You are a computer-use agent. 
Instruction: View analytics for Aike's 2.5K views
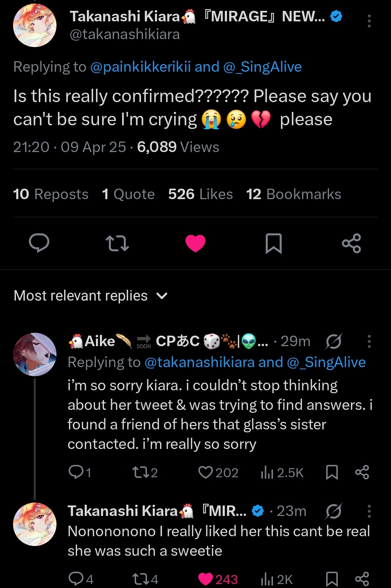tap(267, 472)
